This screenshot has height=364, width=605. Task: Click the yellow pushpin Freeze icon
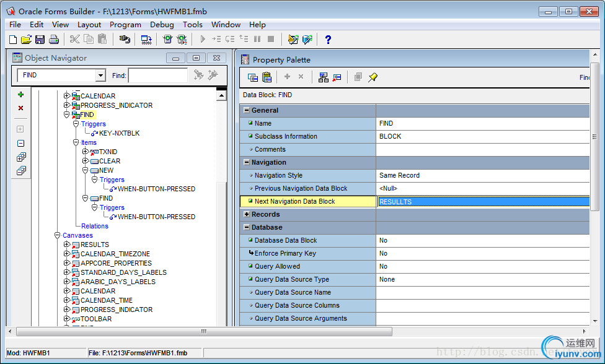(373, 77)
